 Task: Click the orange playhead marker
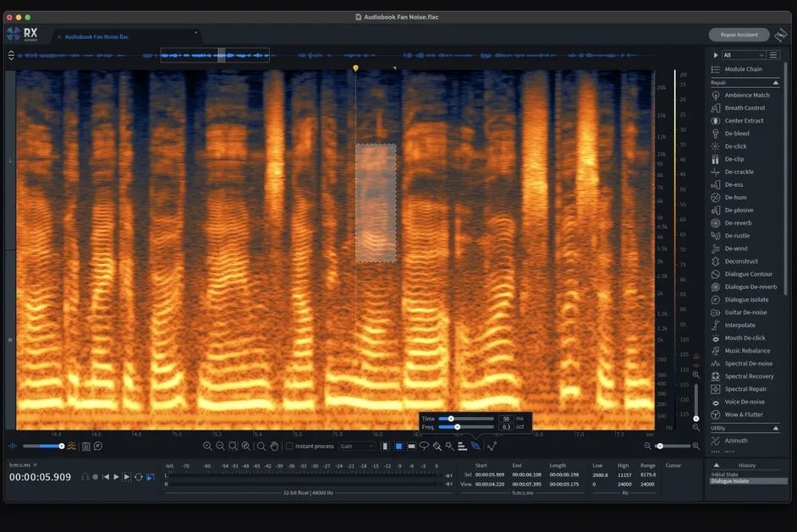click(355, 69)
